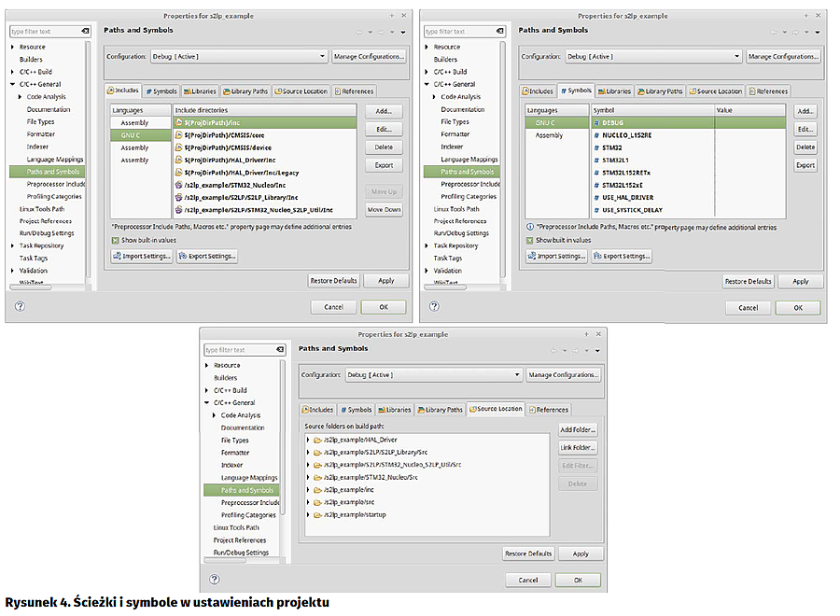Toggle Show built-in values under Include directories

[x=116, y=240]
